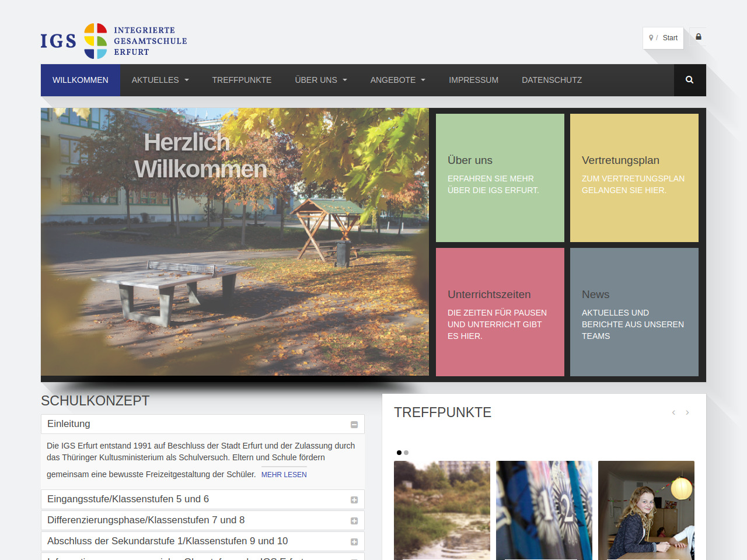
Task: Open the Datenschutz menu item
Action: (x=551, y=80)
